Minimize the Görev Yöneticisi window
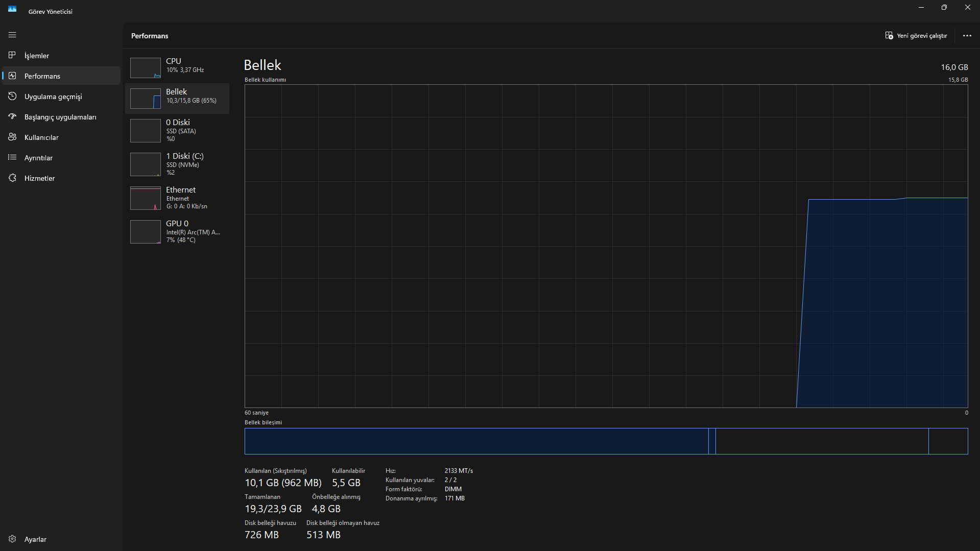Viewport: 980px width, 551px height. (x=921, y=8)
